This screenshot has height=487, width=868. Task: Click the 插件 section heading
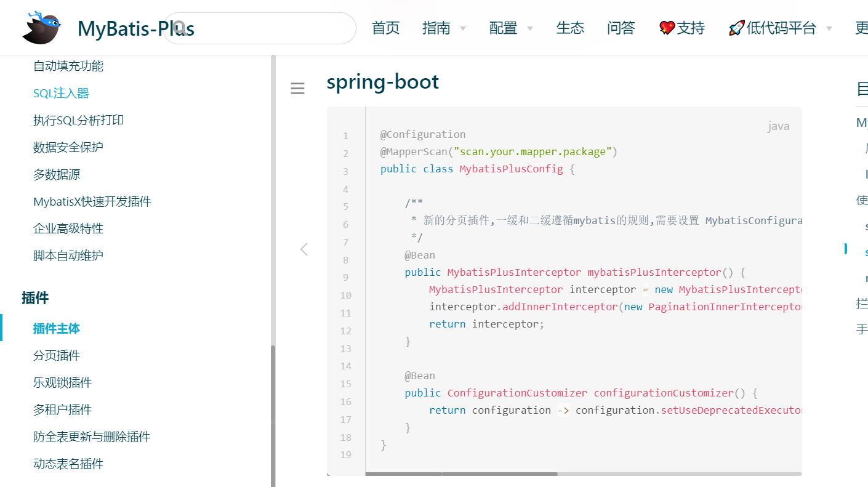pyautogui.click(x=35, y=298)
